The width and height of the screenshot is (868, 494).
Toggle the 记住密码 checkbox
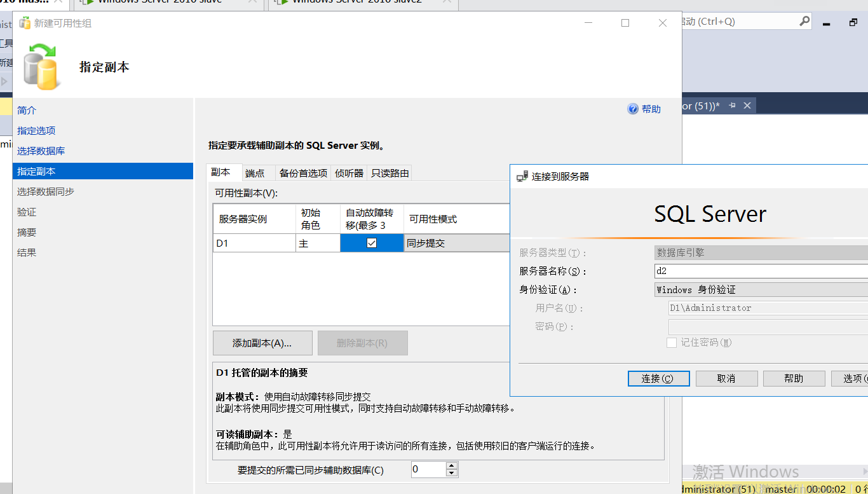[672, 343]
